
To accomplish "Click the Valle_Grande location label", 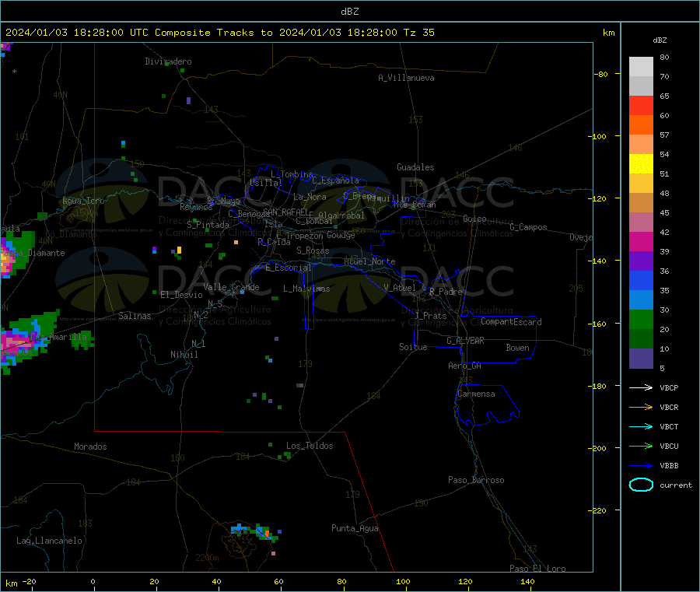I will [231, 287].
